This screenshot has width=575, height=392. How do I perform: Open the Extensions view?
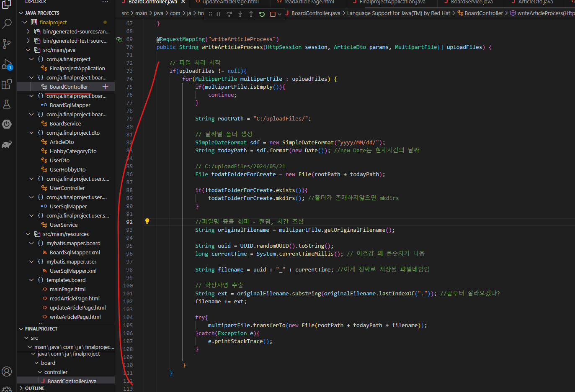(7, 84)
